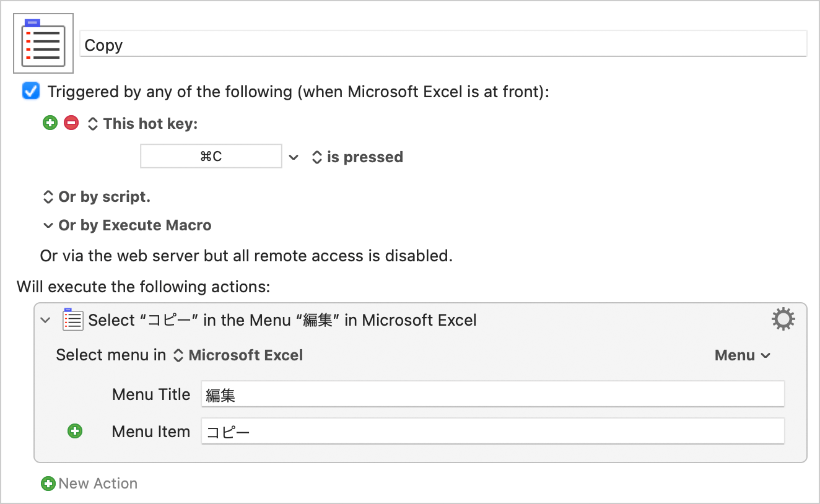Open the action gear settings menu

(x=783, y=319)
